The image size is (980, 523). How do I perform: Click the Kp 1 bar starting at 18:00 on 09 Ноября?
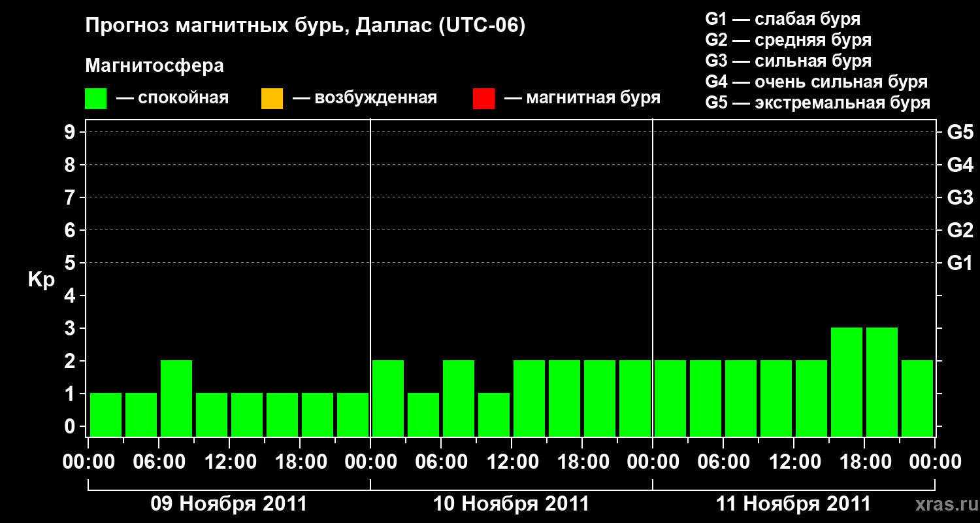[318, 414]
